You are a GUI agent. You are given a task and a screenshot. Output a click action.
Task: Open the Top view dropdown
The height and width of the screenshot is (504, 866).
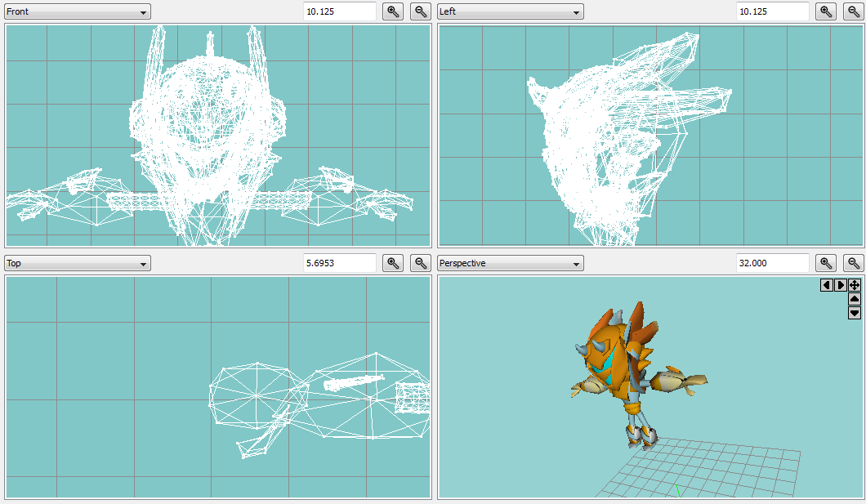click(78, 263)
